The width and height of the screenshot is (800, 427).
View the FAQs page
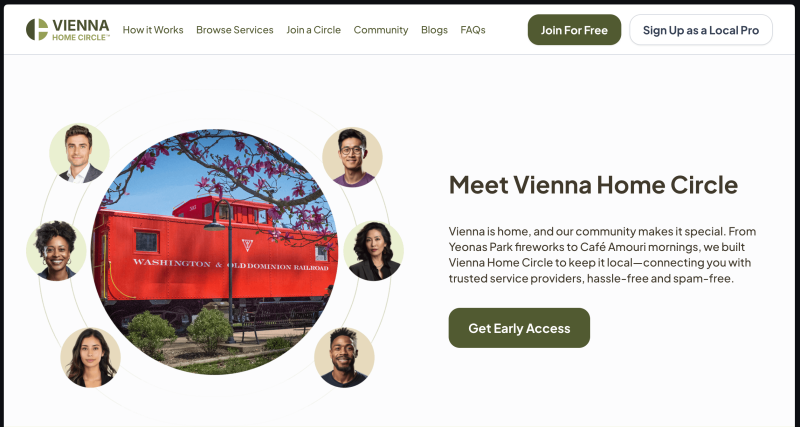pyautogui.click(x=472, y=30)
